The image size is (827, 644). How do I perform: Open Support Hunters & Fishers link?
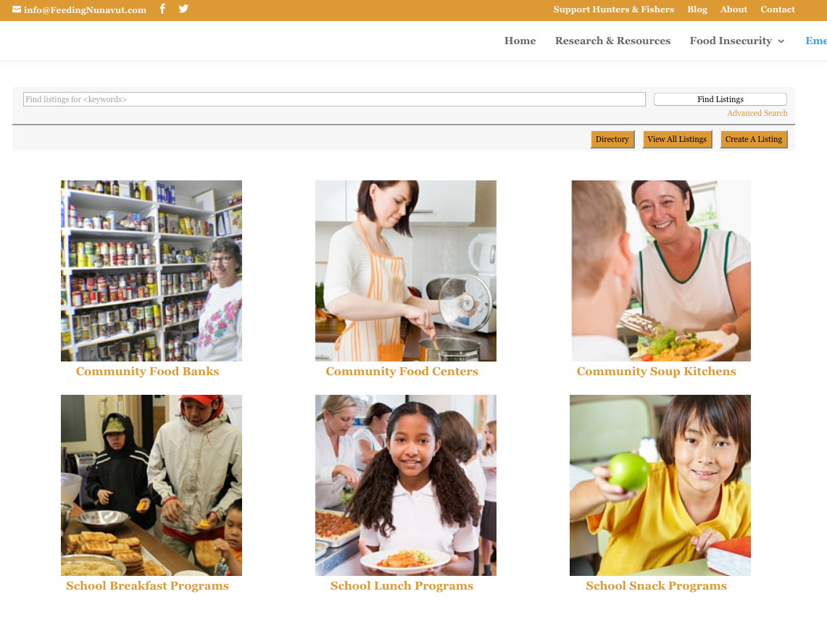pos(613,9)
